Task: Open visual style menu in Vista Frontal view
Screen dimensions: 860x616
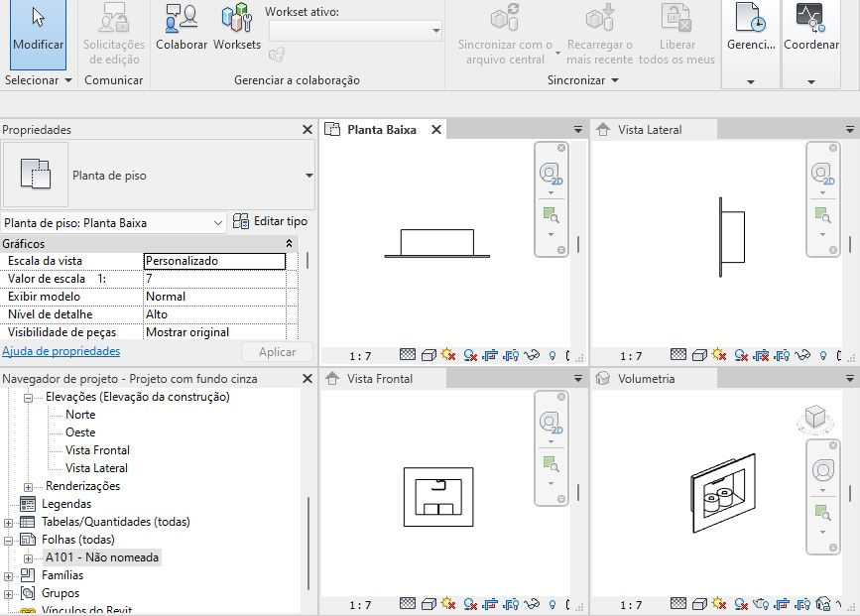Action: [x=429, y=604]
